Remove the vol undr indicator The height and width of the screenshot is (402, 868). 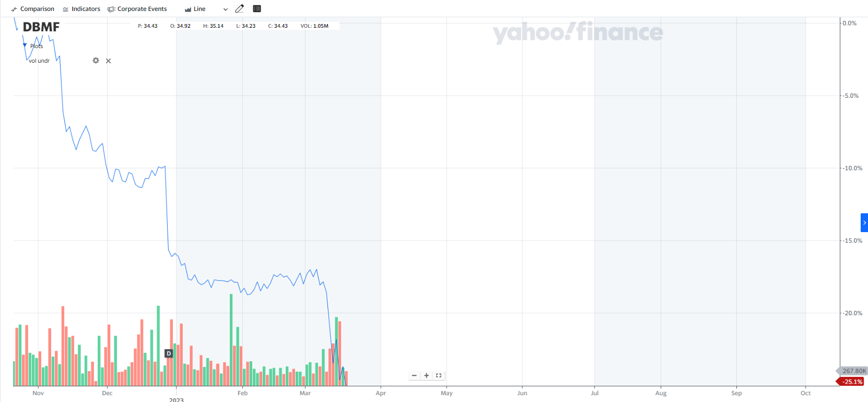coord(109,61)
